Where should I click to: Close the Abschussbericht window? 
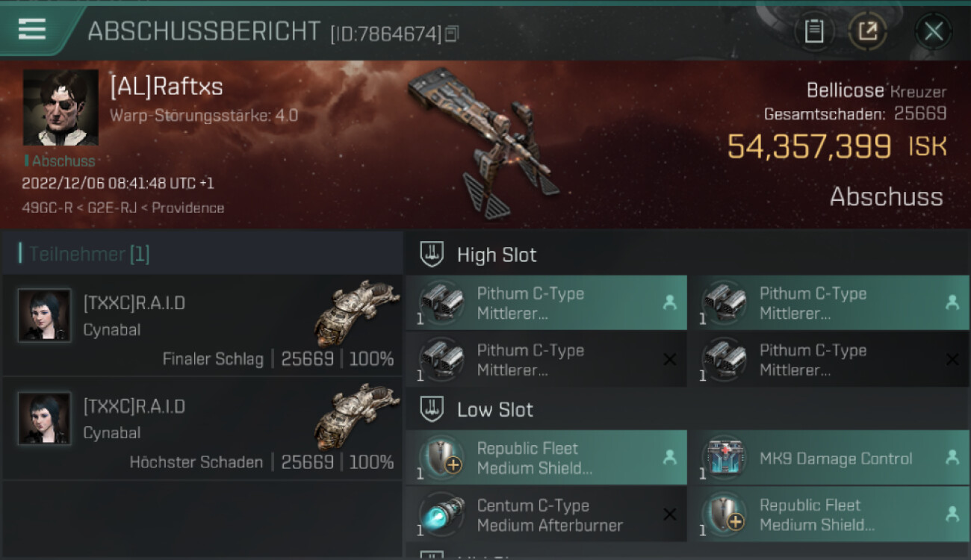[934, 31]
